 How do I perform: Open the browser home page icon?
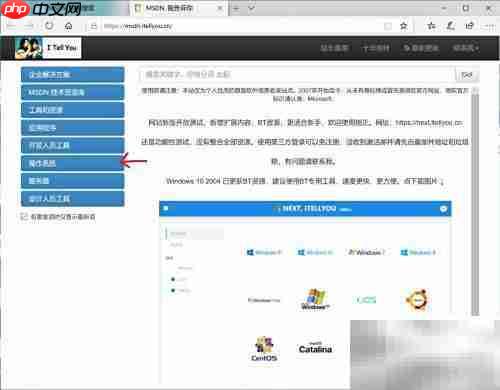click(x=69, y=26)
